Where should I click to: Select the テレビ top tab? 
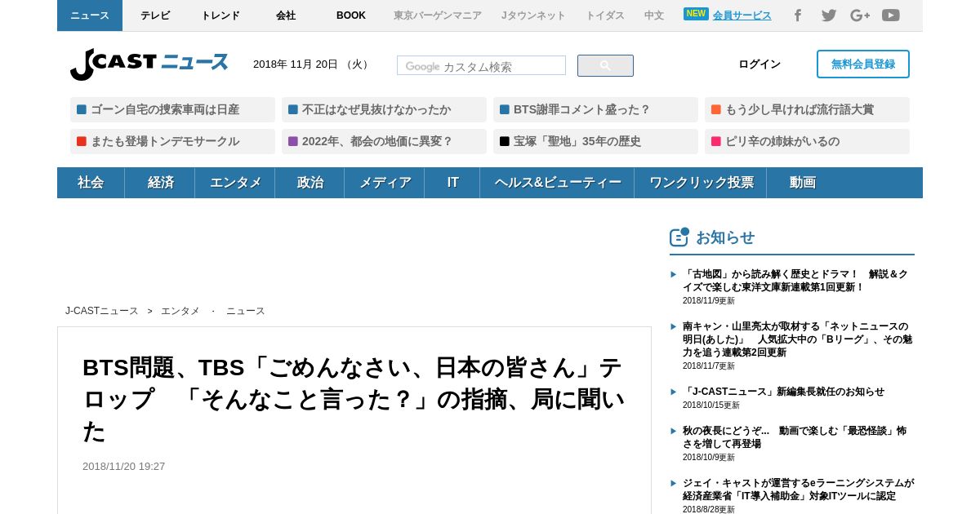pyautogui.click(x=155, y=16)
